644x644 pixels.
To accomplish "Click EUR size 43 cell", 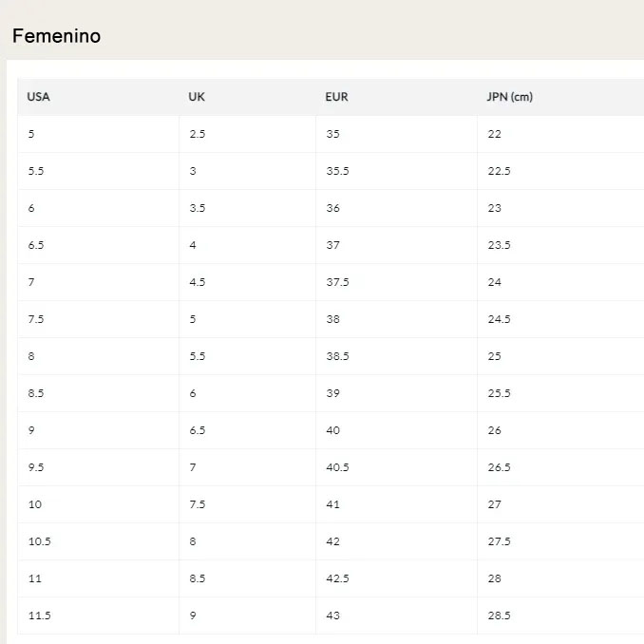I will coord(396,616).
